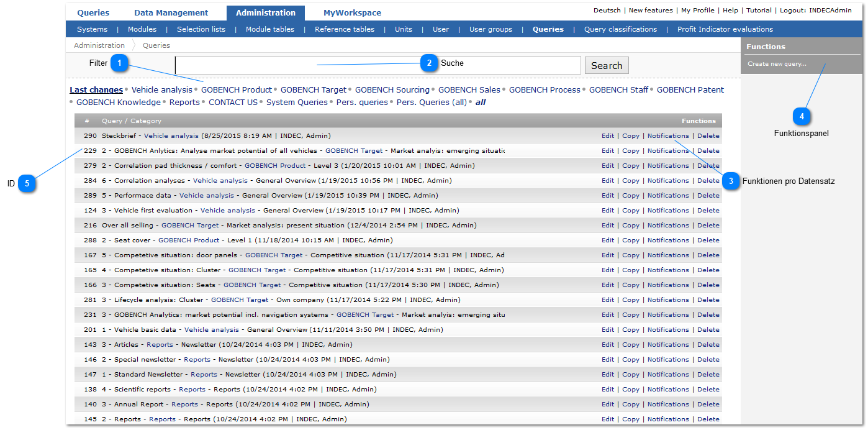The image size is (868, 430).
Task: Filter by GOBENCH Process category
Action: (545, 90)
